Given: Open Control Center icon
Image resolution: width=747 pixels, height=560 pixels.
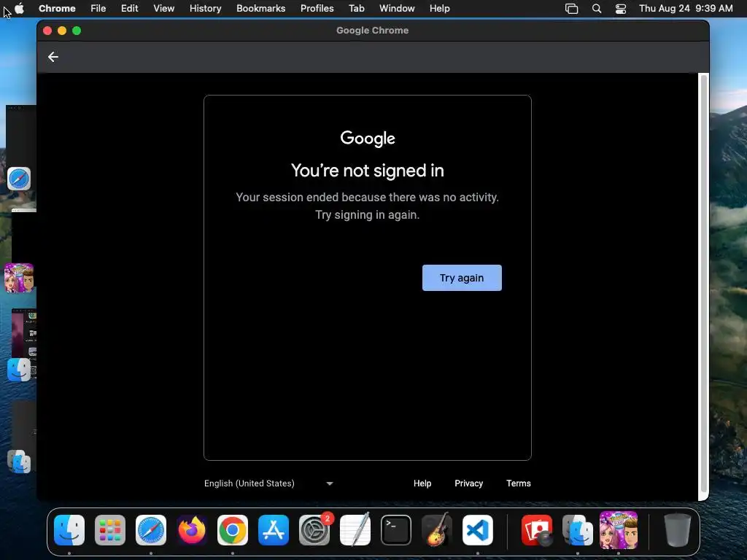Looking at the screenshot, I should click(x=620, y=9).
